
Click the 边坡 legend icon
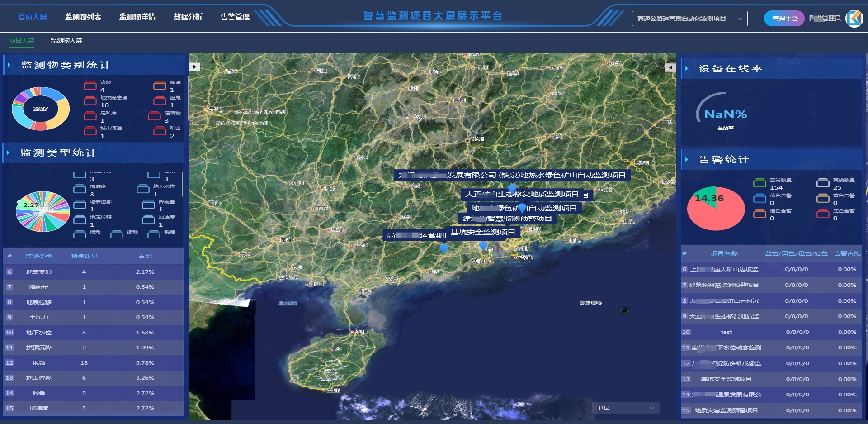click(x=90, y=85)
